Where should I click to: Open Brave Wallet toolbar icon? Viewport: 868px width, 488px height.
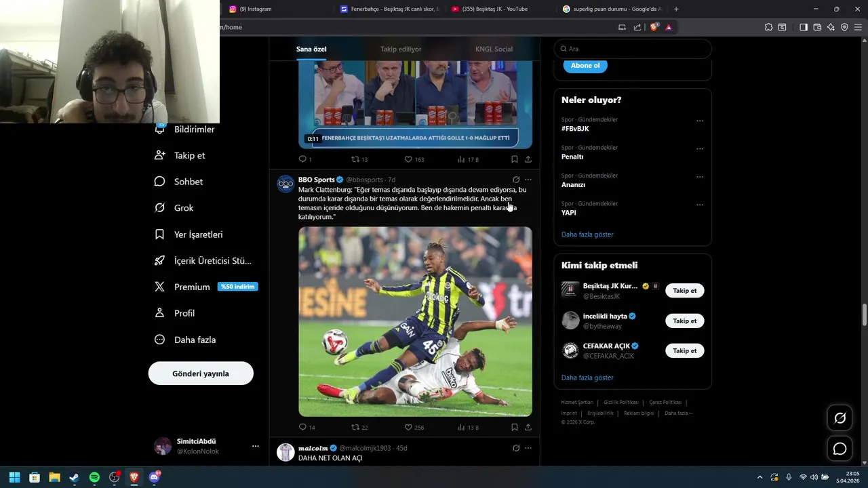(817, 27)
